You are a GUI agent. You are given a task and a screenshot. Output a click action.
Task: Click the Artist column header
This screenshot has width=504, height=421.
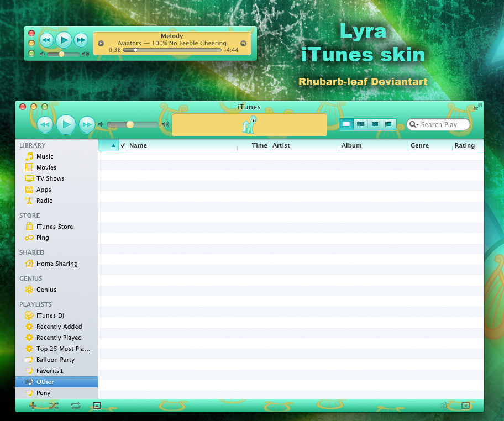[282, 145]
